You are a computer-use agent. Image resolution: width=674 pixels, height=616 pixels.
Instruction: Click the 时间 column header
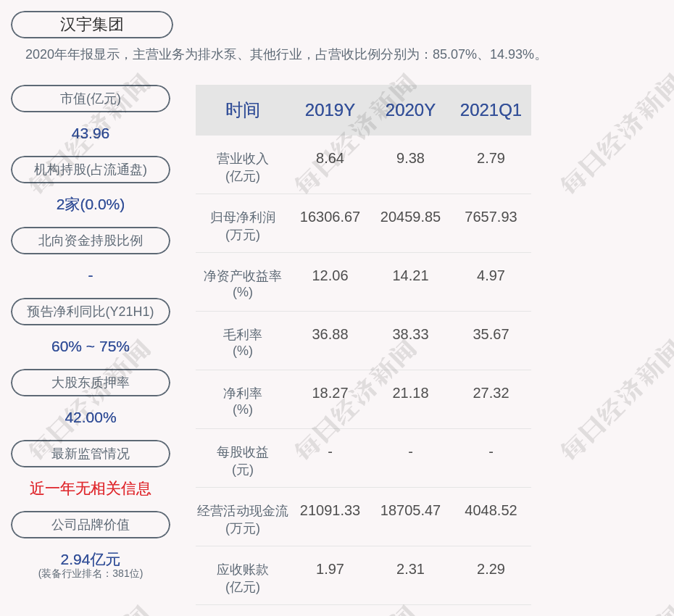tap(243, 110)
